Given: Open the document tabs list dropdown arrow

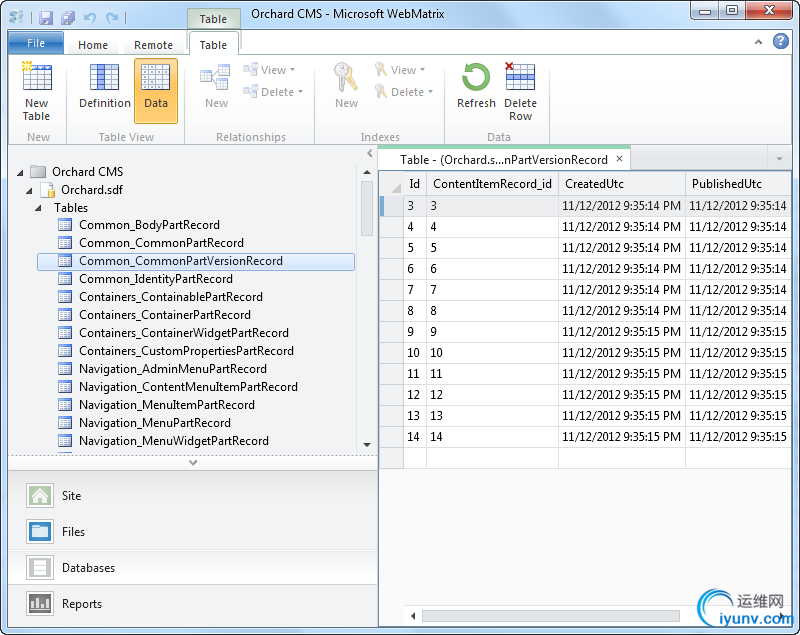Looking at the screenshot, I should (x=779, y=159).
